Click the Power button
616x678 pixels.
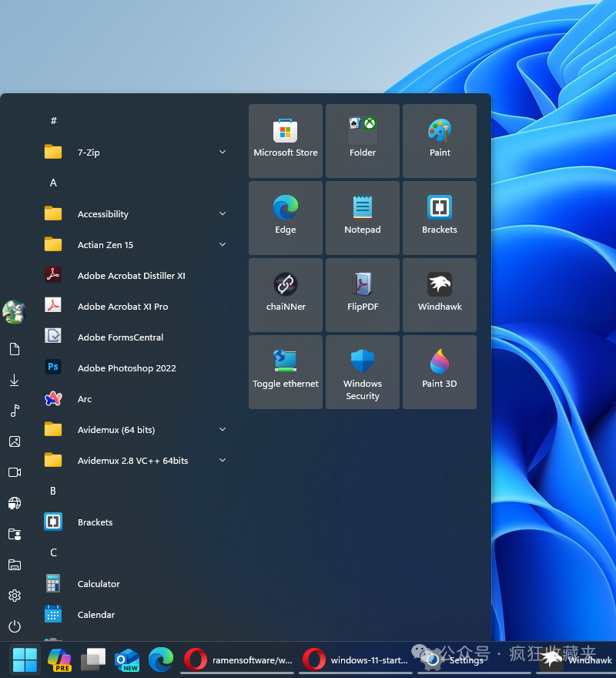pyautogui.click(x=14, y=626)
